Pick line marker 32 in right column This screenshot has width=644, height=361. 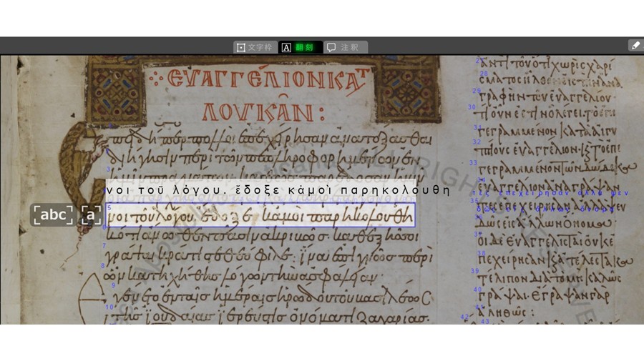tap(477, 142)
